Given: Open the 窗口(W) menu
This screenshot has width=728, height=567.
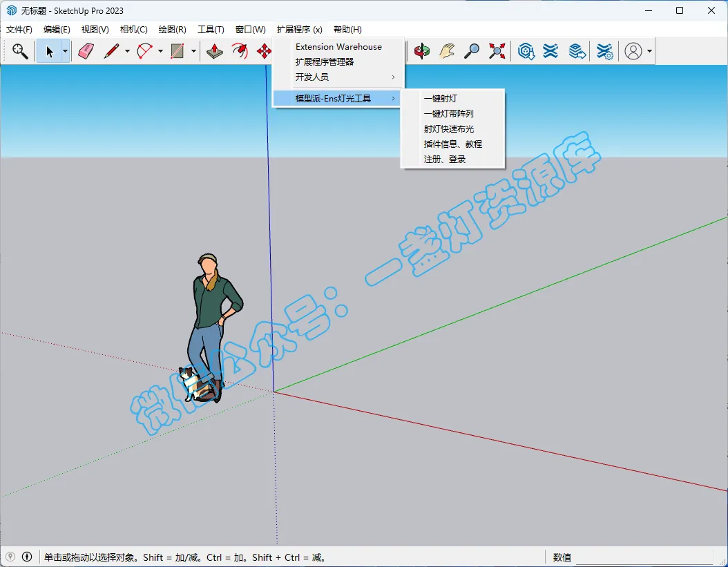Looking at the screenshot, I should click(250, 30).
